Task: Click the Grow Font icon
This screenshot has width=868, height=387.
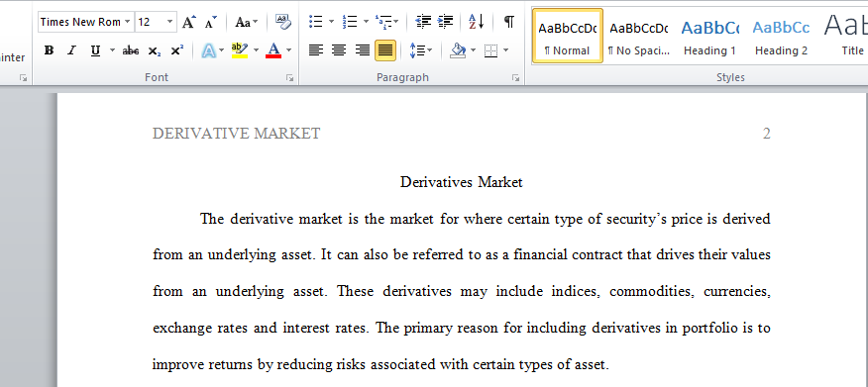Action: point(189,22)
